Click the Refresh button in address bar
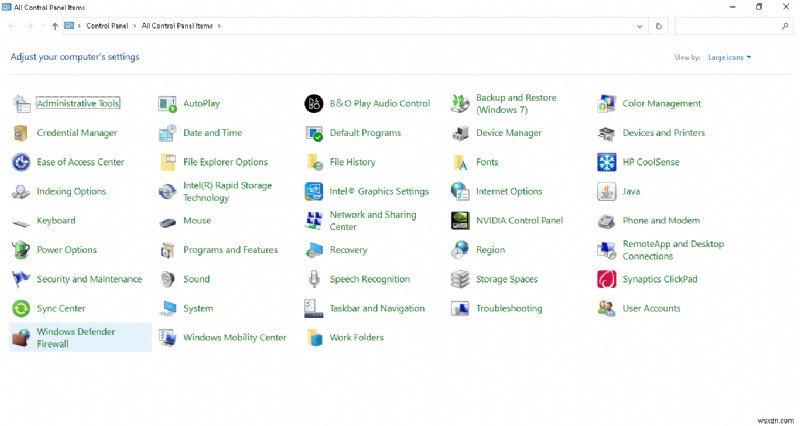Viewport: 800px width, 426px height. [659, 27]
